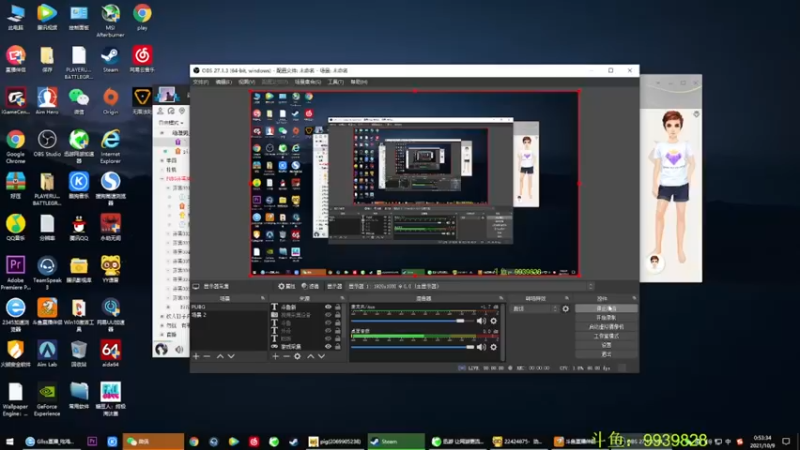The width and height of the screenshot is (800, 450).
Task: Open the mode dropdown in the chat panel
Action: click(x=171, y=123)
